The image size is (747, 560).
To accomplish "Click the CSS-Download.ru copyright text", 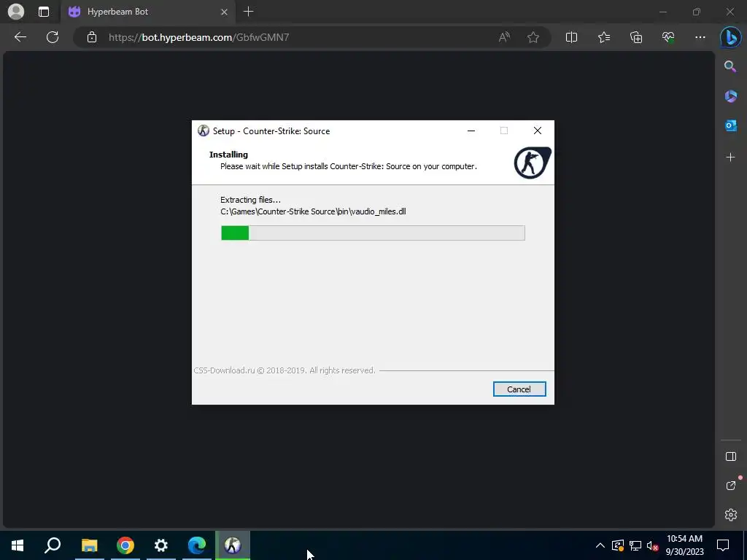I will tap(285, 370).
